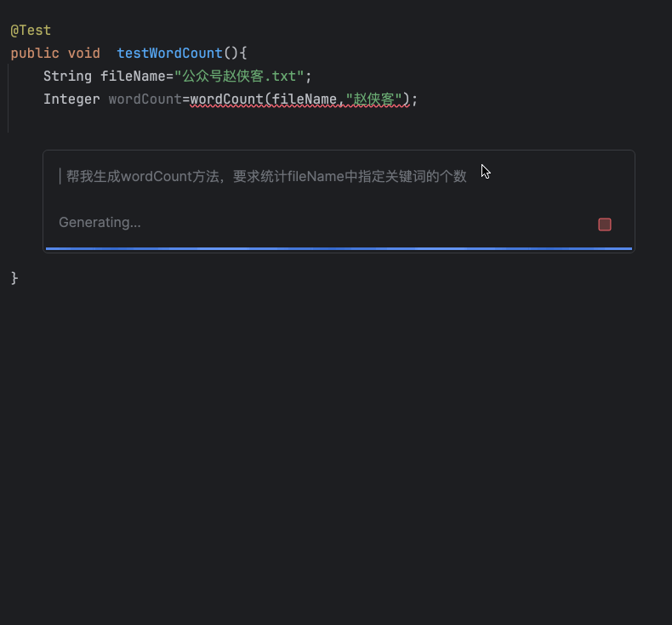Viewport: 672px width, 625px height.
Task: Click the fileName variable declaration
Action: click(x=133, y=77)
